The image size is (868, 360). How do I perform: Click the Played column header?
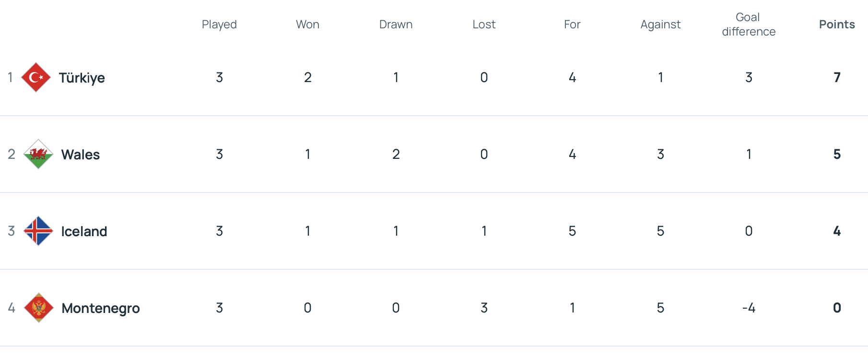point(219,24)
